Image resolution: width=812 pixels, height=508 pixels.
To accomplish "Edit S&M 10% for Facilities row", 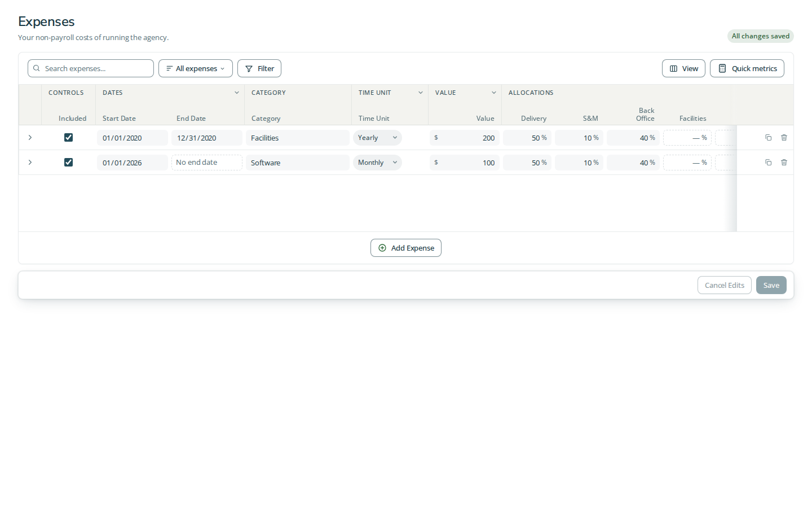I will 579,138.
